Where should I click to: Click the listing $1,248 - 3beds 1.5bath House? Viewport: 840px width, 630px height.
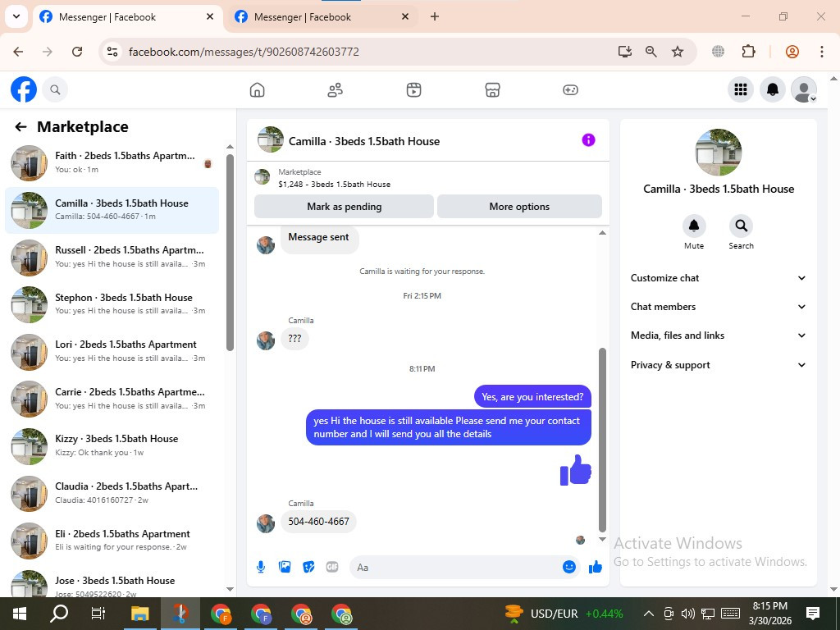pyautogui.click(x=335, y=185)
